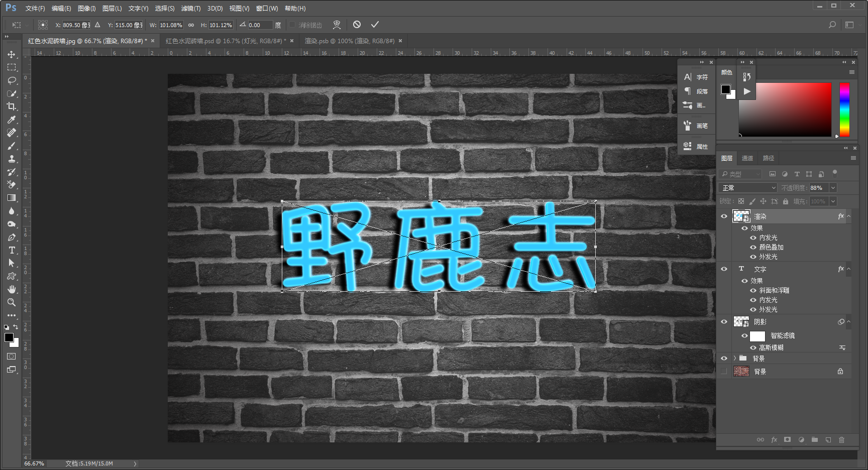Hide the 文字 layer

coord(724,269)
